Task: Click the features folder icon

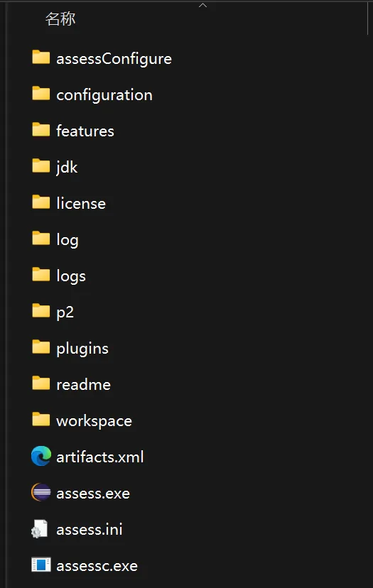Action: [41, 130]
